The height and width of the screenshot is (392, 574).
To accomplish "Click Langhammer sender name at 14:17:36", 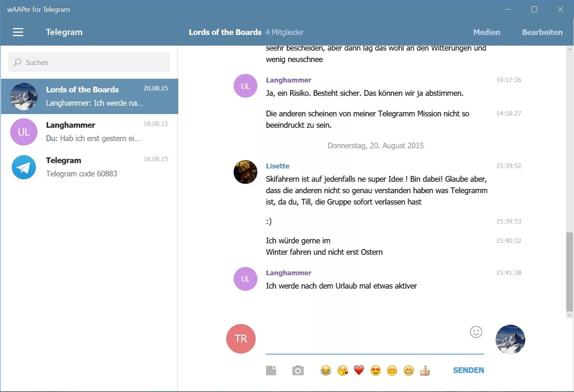I will [x=289, y=80].
